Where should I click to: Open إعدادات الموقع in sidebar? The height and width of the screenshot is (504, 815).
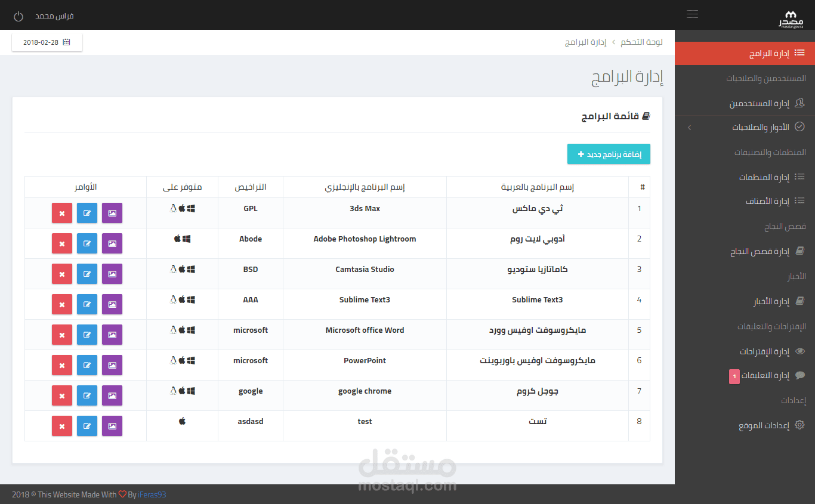point(745,425)
